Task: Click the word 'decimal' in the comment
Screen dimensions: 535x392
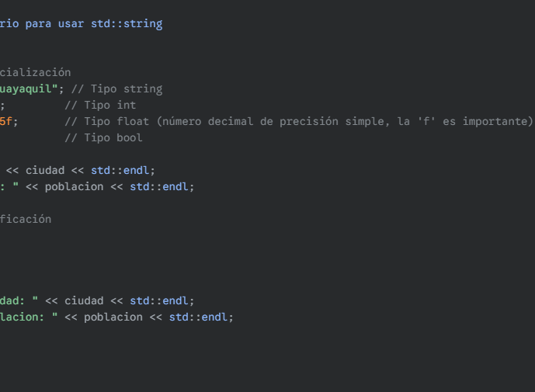Action: click(231, 121)
